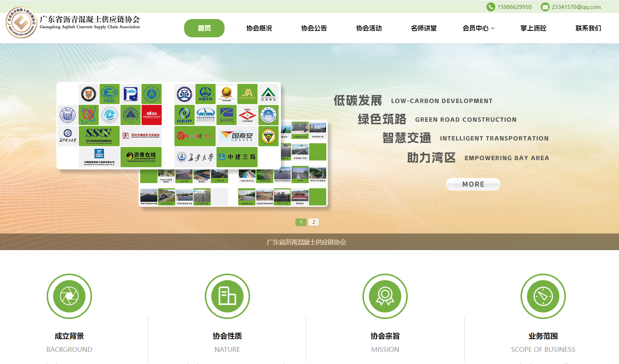Click the NATURE subtitle text
This screenshot has width=619, height=364.
point(227,349)
